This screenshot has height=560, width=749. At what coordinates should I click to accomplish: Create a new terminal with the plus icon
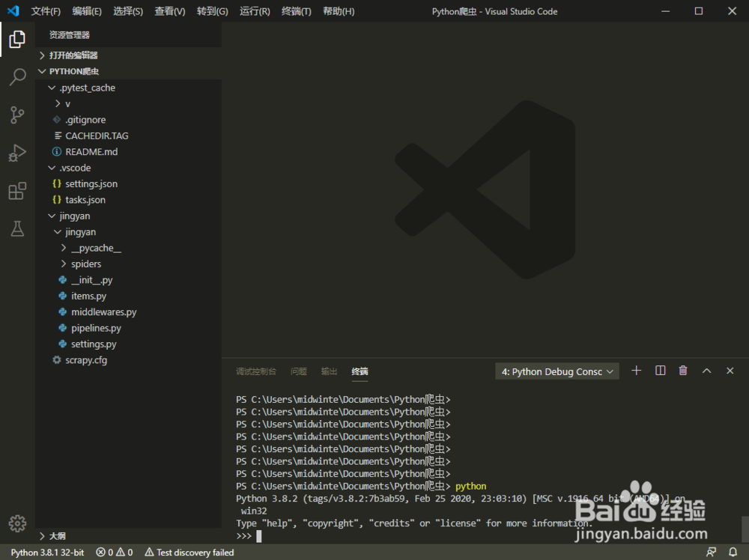(636, 370)
